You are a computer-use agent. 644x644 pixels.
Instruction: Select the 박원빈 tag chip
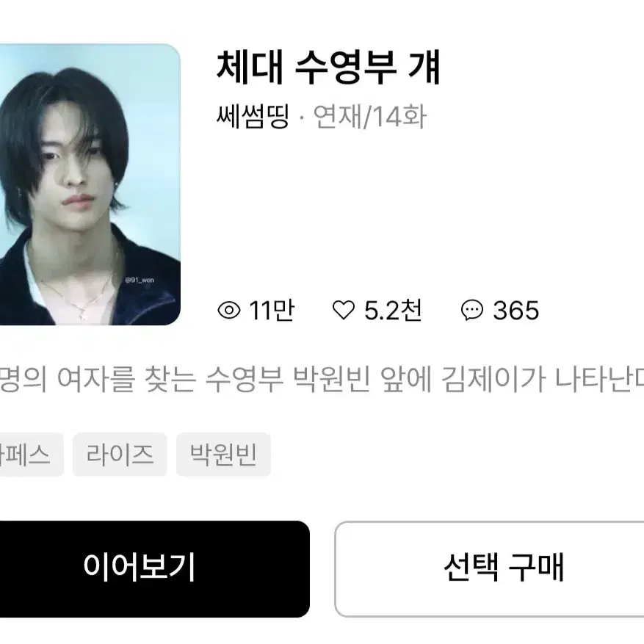[x=223, y=455]
